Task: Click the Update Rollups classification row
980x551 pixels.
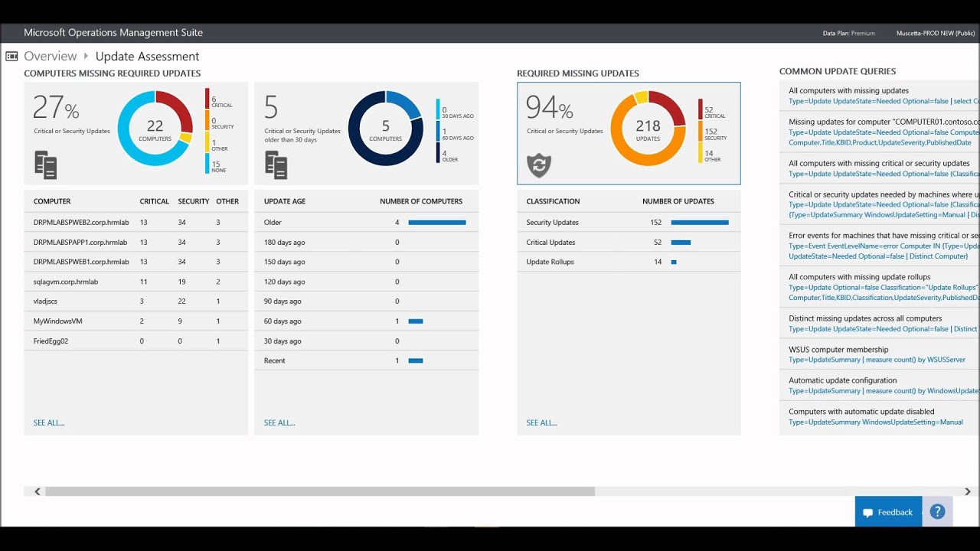Action: tap(629, 262)
